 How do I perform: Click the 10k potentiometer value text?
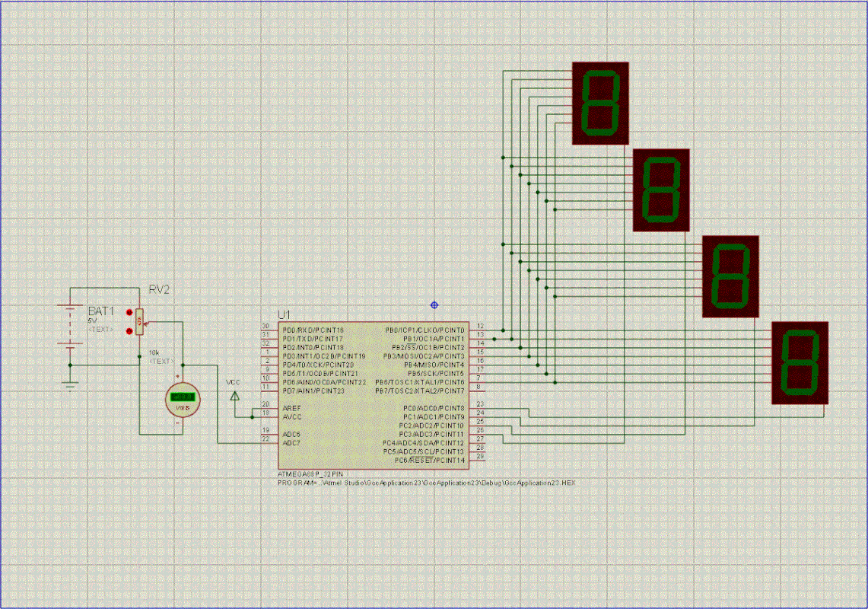pyautogui.click(x=154, y=353)
